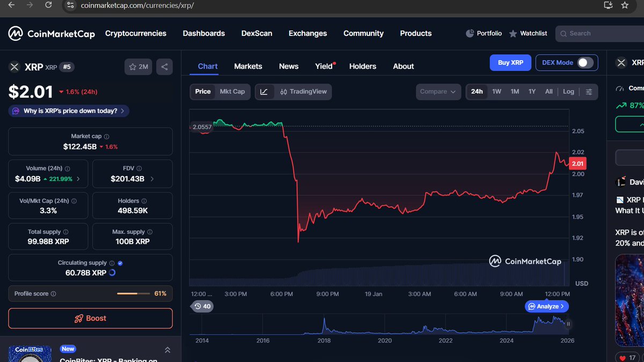Click Circulating supply verified badge
The width and height of the screenshot is (644, 362).
pos(120,263)
